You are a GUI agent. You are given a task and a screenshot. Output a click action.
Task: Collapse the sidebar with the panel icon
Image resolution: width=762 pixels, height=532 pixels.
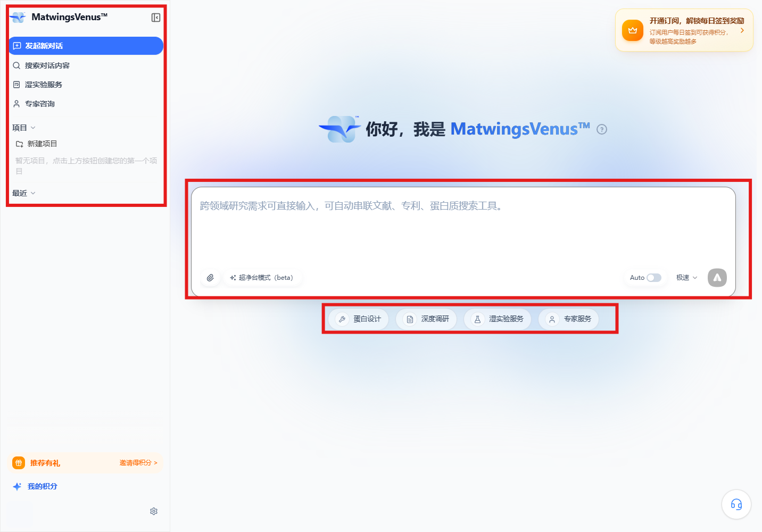pos(156,18)
